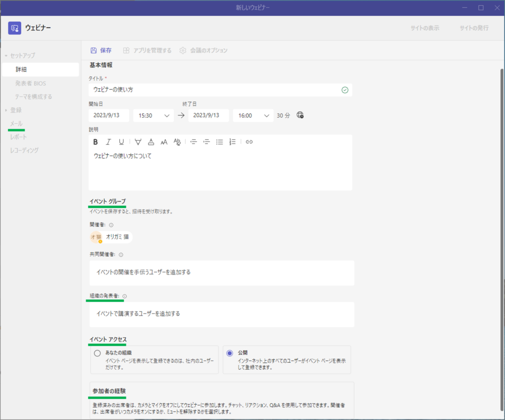Open the 16:00 end time dropdown

click(253, 115)
